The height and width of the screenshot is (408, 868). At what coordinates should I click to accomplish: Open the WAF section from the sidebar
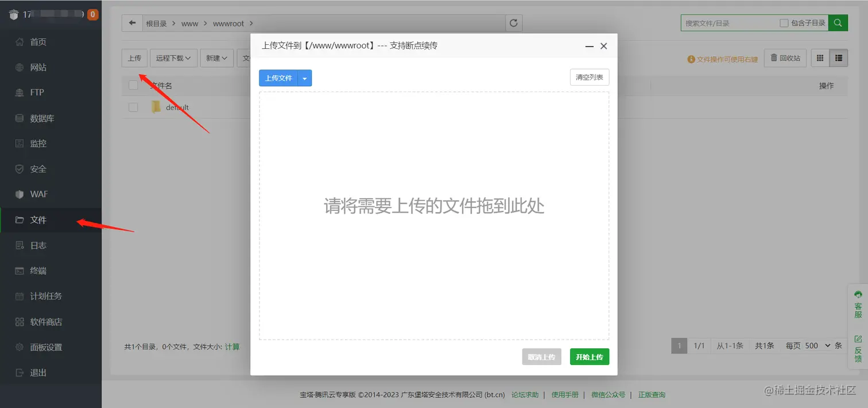point(38,194)
